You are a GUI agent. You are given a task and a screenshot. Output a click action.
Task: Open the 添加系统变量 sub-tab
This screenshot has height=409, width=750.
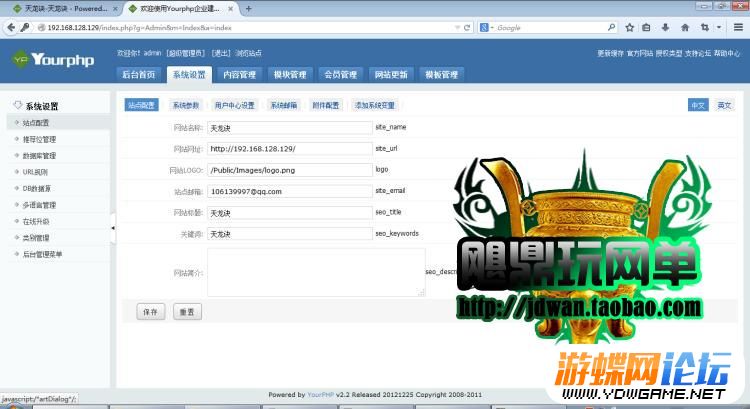(x=375, y=105)
